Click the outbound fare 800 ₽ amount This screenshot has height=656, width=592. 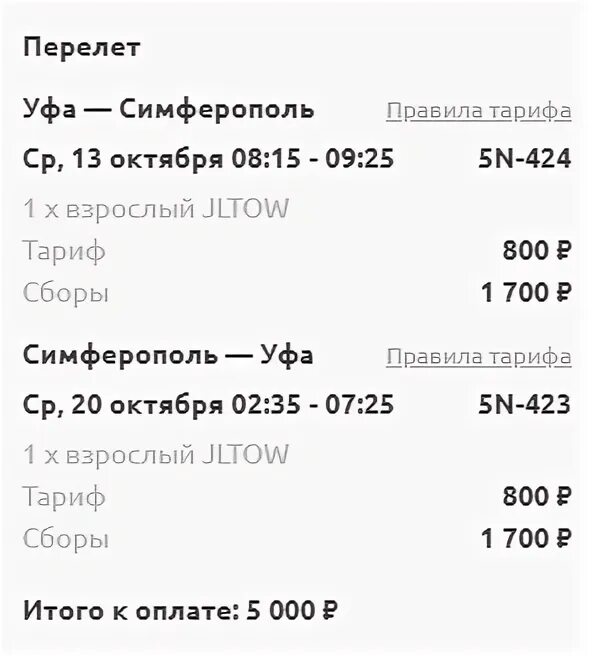pos(537,251)
